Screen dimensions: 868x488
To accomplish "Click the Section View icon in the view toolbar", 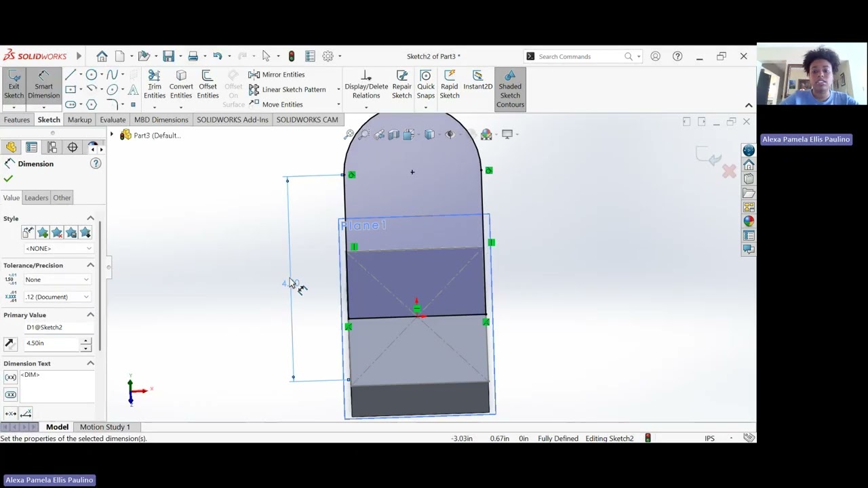I will [394, 135].
